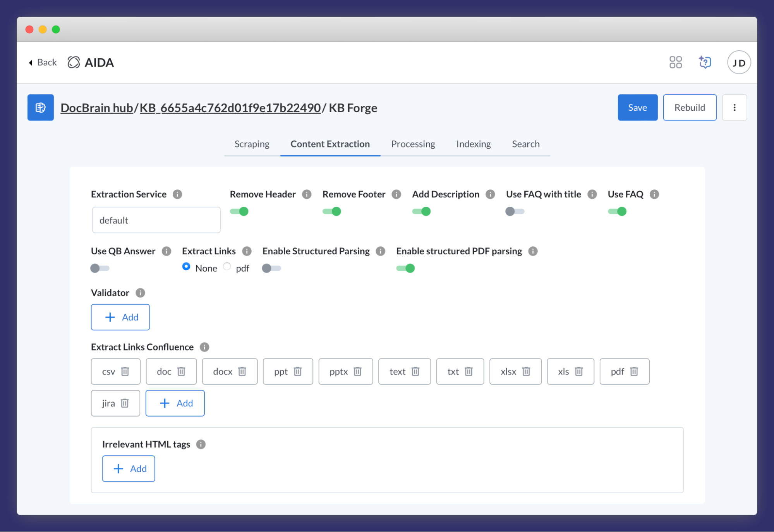Click the AIDA logo icon
Image resolution: width=774 pixels, height=532 pixels.
coord(74,62)
